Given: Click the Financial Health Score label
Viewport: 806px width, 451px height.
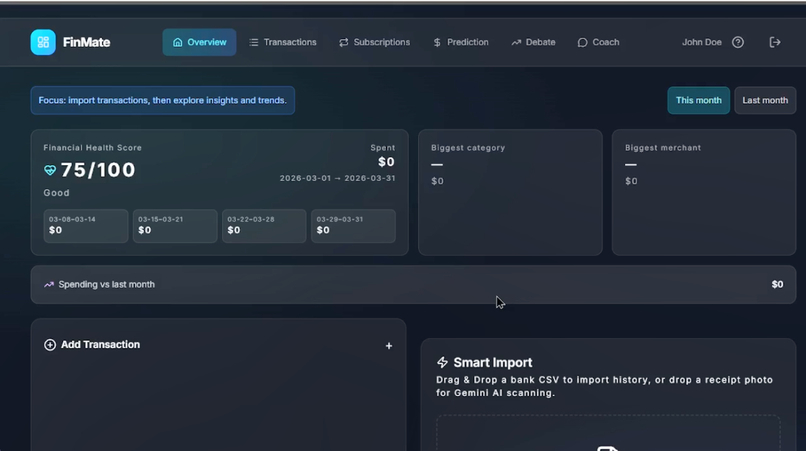Looking at the screenshot, I should [x=93, y=148].
